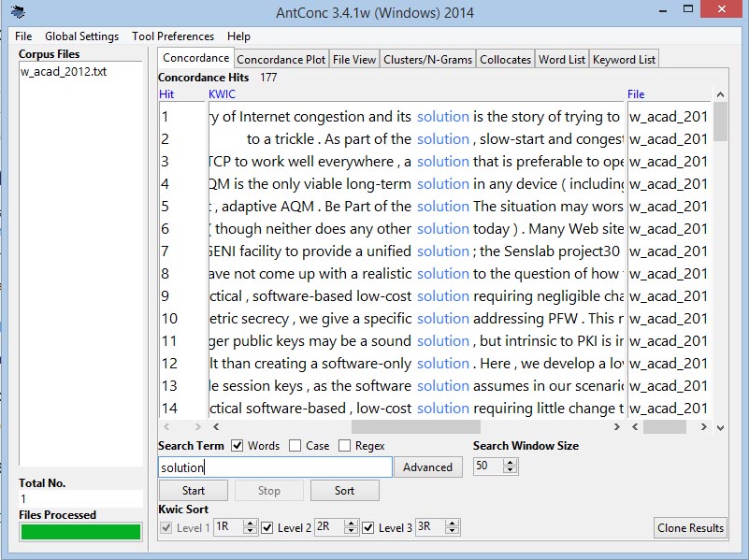Viewport: 749px width, 560px height.
Task: Toggle the Case checkbox
Action: click(x=295, y=445)
